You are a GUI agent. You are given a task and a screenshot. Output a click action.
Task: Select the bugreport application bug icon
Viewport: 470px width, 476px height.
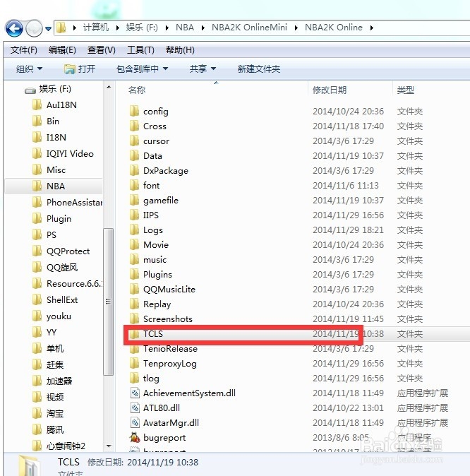[134, 438]
